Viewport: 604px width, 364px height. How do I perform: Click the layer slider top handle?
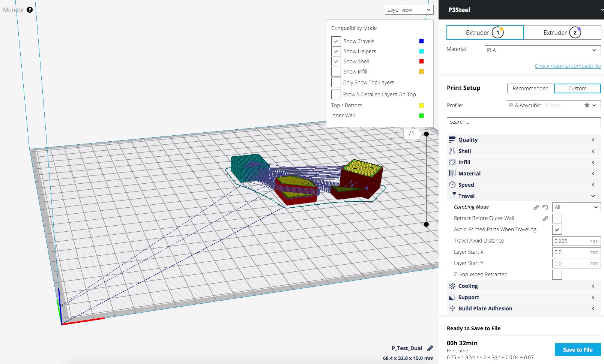tap(426, 134)
